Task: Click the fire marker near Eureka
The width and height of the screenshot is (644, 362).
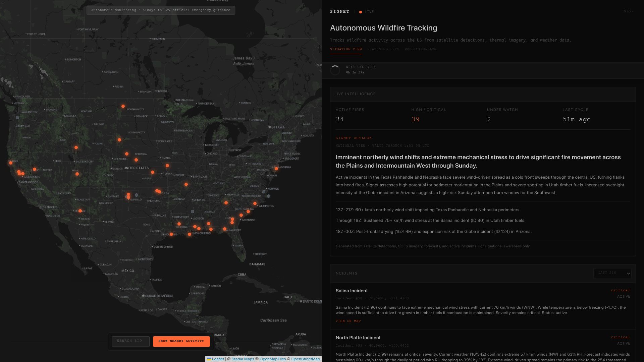Action: [11, 163]
